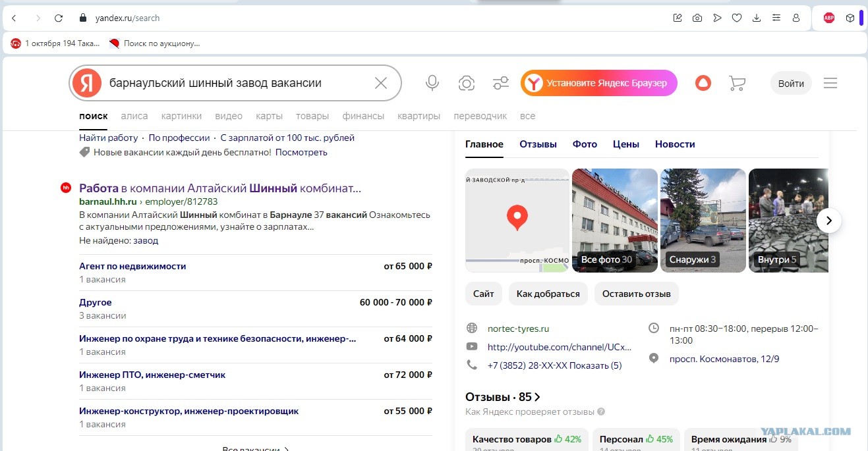Select the Новости tab in company card
The image size is (868, 451).
coord(675,144)
